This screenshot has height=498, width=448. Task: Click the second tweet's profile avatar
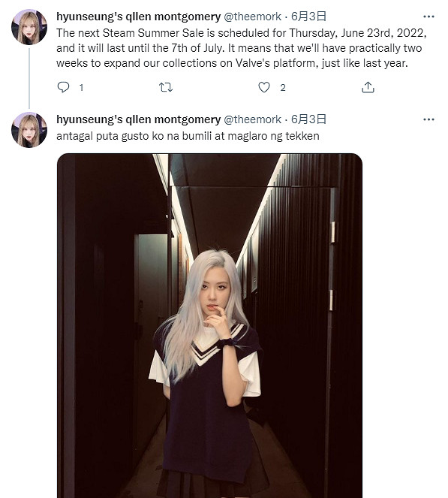click(29, 130)
